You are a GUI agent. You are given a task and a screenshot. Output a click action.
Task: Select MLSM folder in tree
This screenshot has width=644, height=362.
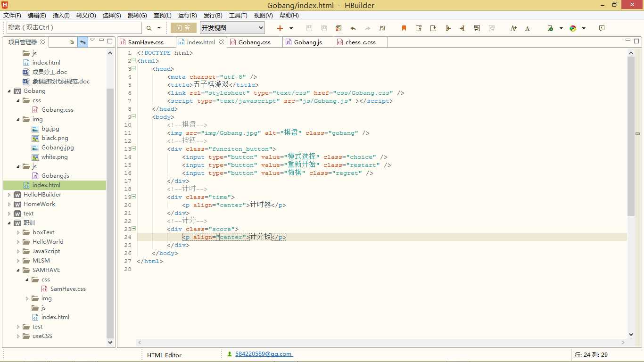(x=41, y=261)
